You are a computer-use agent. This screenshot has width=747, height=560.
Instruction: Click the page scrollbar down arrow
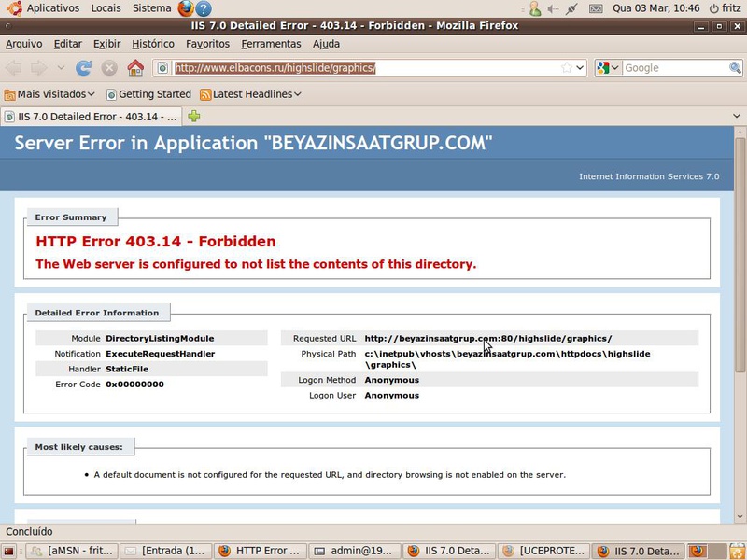pyautogui.click(x=740, y=516)
